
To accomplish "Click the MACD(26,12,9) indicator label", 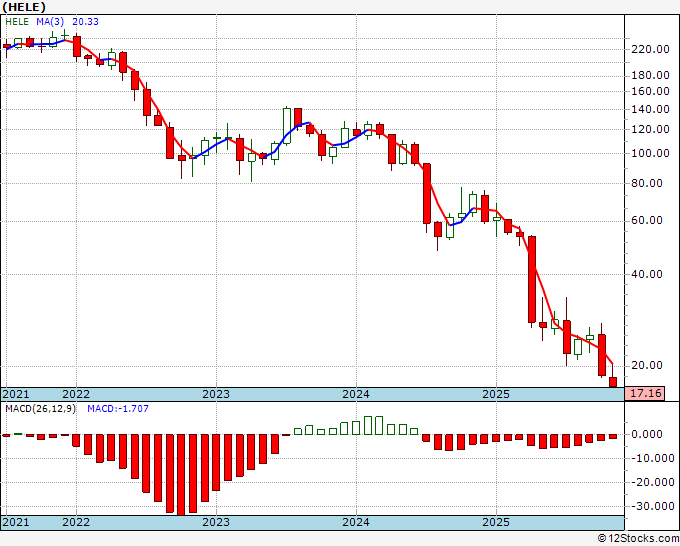I will (40, 409).
